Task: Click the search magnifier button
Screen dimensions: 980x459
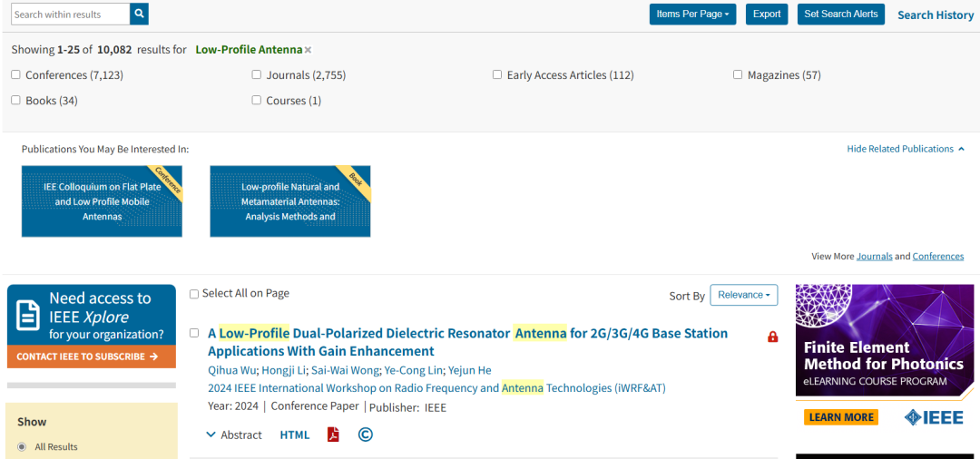Action: (x=139, y=14)
